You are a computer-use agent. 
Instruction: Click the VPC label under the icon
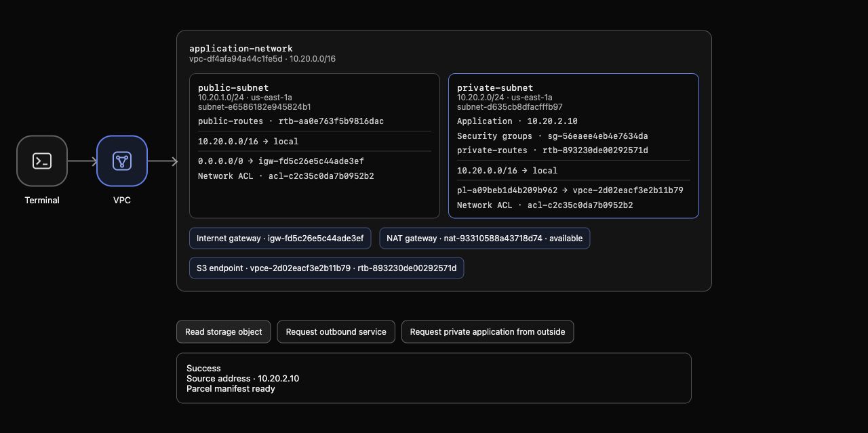pyautogui.click(x=122, y=201)
